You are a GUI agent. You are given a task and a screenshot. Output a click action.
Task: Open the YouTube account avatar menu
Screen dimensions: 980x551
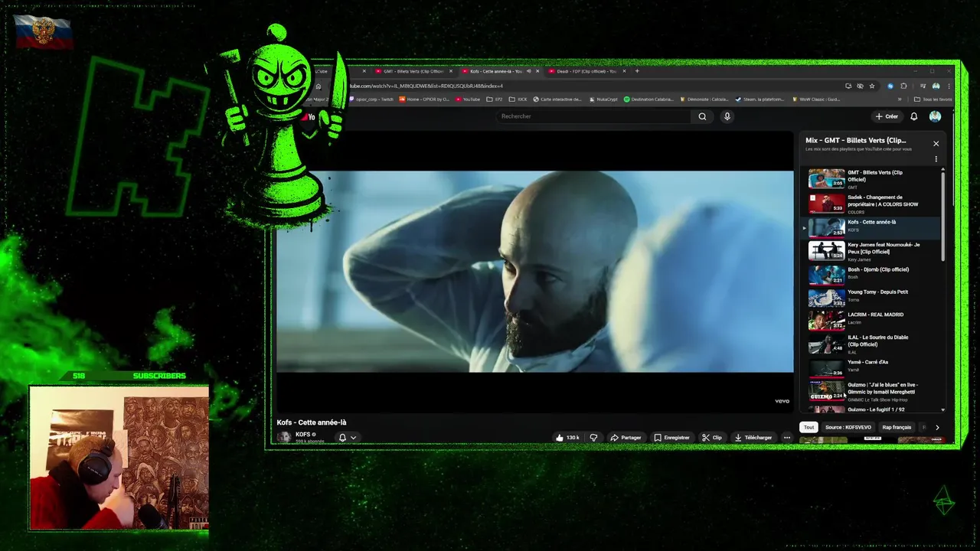(935, 116)
